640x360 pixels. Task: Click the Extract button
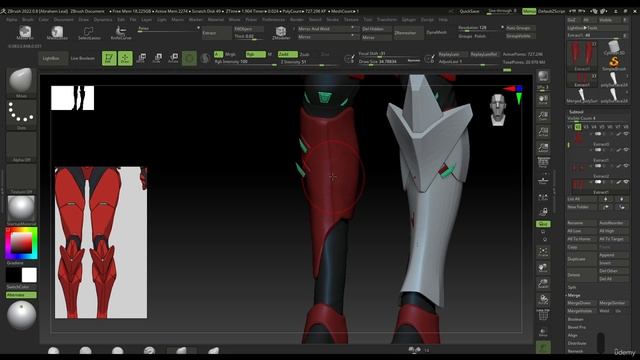(216, 33)
